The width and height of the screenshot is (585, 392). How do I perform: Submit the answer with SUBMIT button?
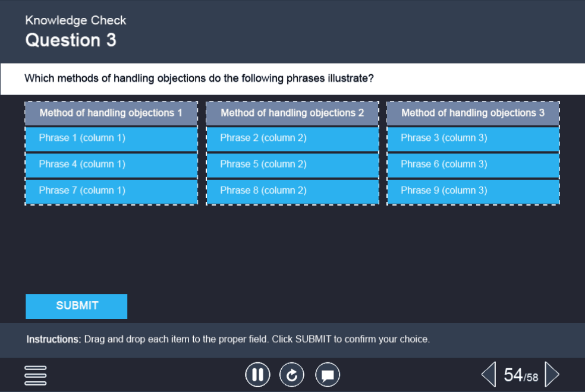[76, 306]
